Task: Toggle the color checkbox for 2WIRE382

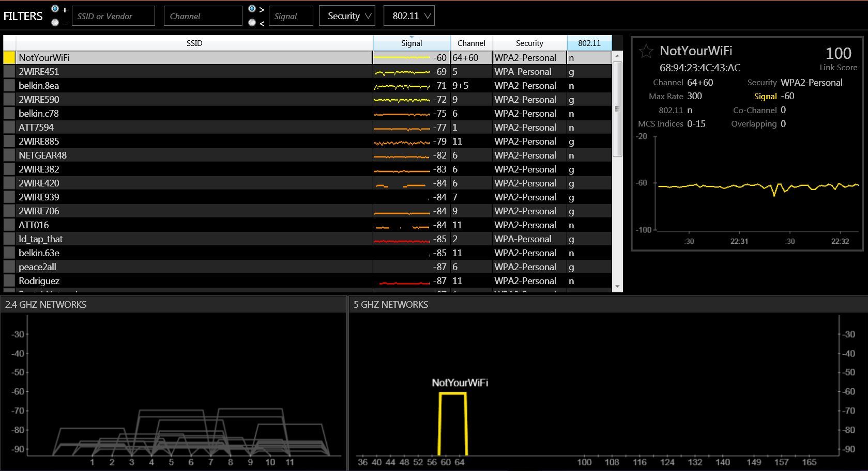Action: [9, 169]
